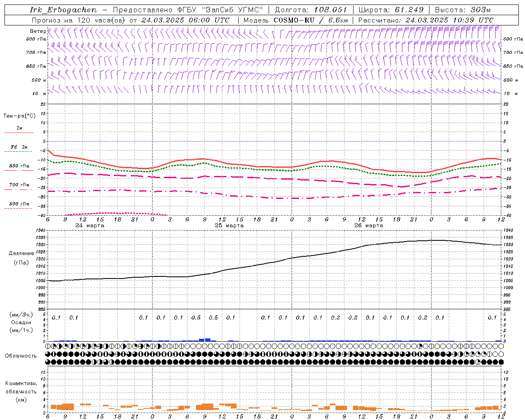
Task: Click the 'Широта: 61.249' latitude value
Action: pos(391,10)
